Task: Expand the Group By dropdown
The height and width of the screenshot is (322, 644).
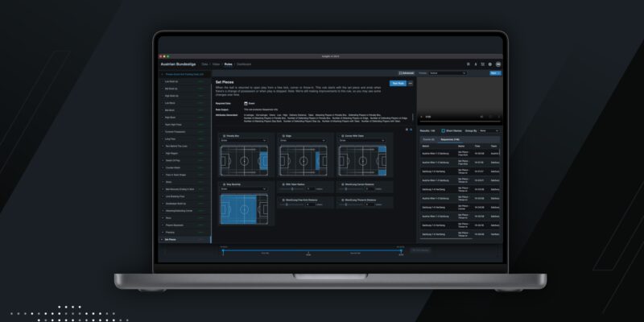Action: 489,130
